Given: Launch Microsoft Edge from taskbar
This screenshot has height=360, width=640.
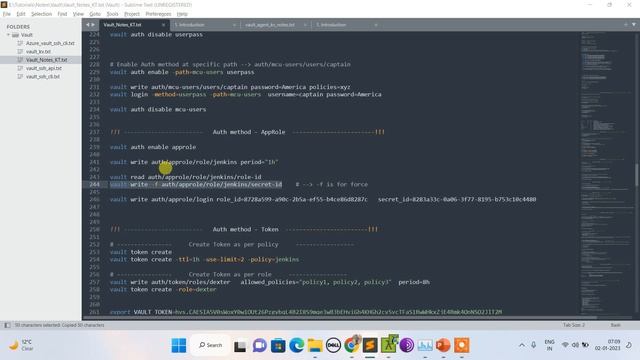Looking at the screenshot, I should tap(297, 345).
